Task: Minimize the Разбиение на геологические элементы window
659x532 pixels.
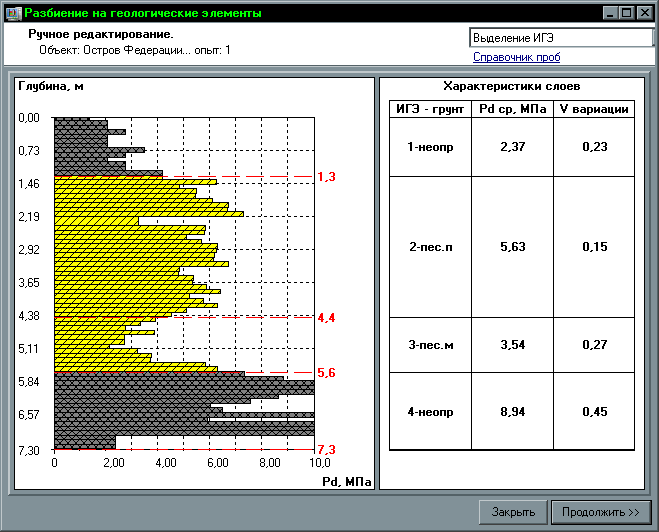Action: [609, 14]
